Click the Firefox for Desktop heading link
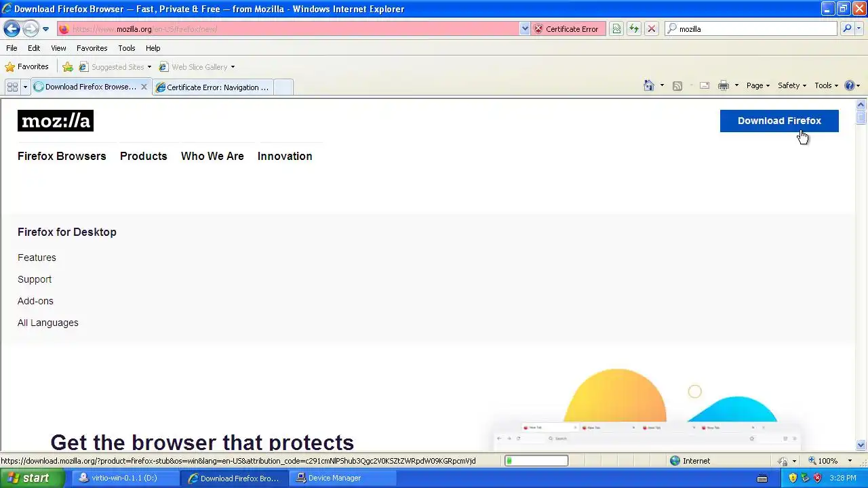Image resolution: width=868 pixels, height=488 pixels. coord(67,232)
